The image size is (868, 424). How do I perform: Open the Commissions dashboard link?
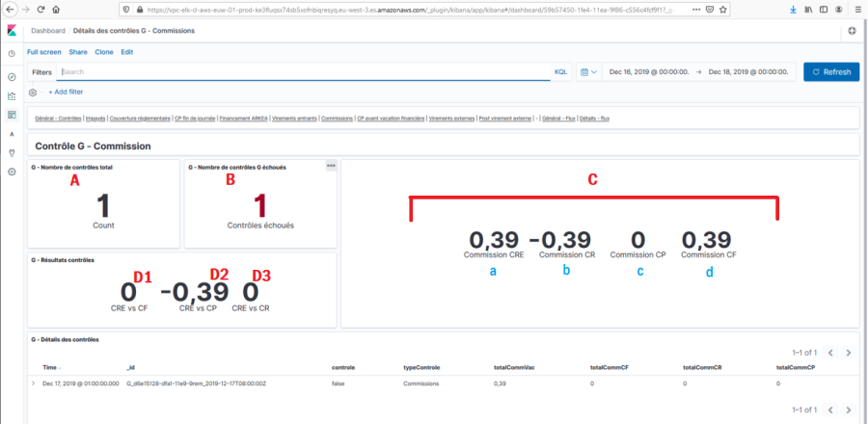coord(337,119)
